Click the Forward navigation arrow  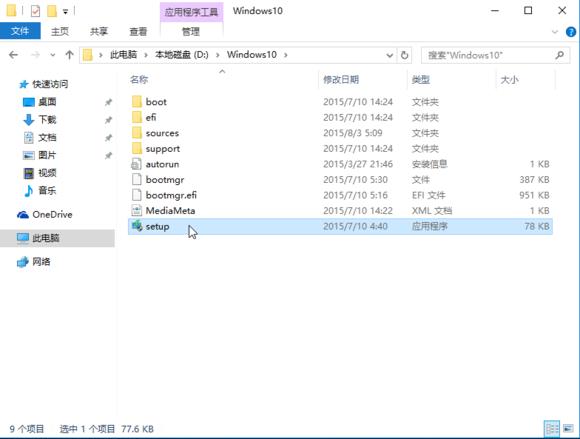(36, 55)
